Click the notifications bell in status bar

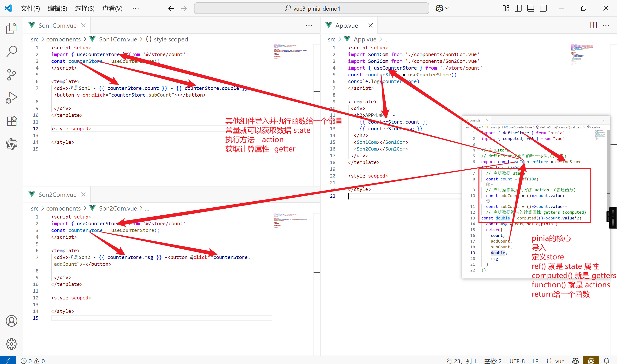pyautogui.click(x=606, y=361)
